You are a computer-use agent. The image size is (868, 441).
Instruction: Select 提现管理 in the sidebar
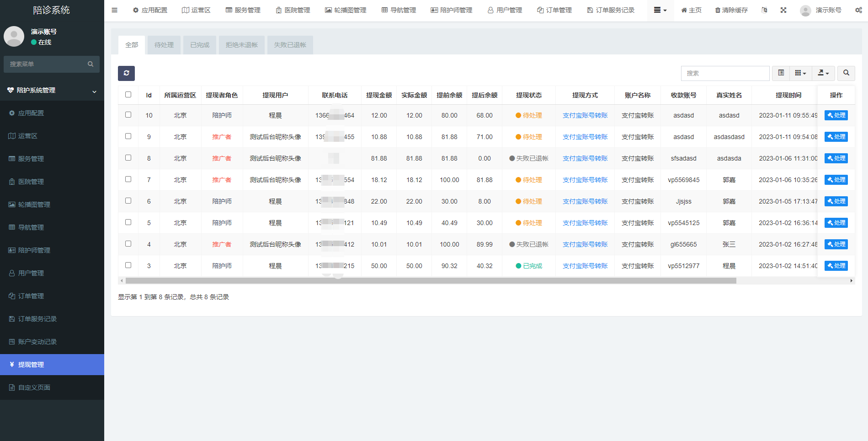tap(52, 365)
